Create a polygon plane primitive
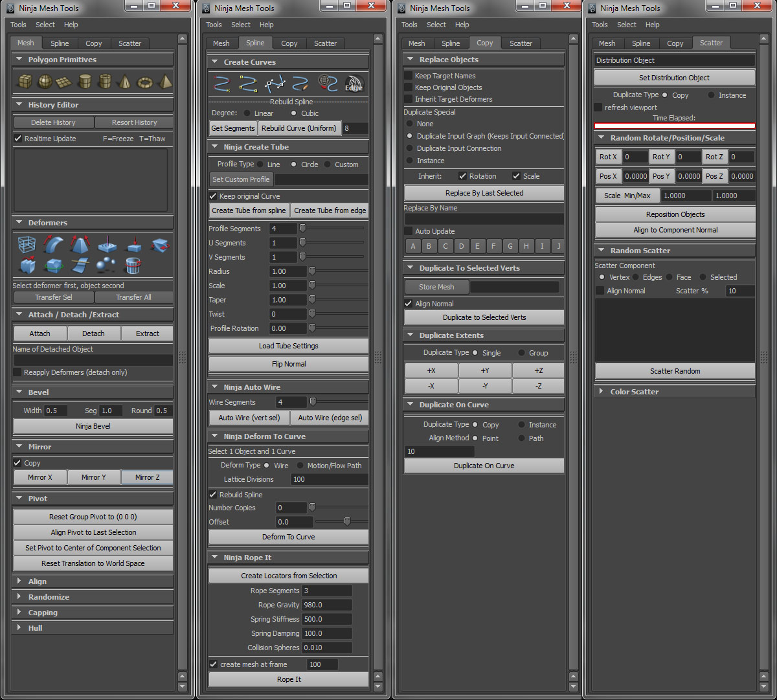Viewport: 777px width, 700px height. point(63,82)
